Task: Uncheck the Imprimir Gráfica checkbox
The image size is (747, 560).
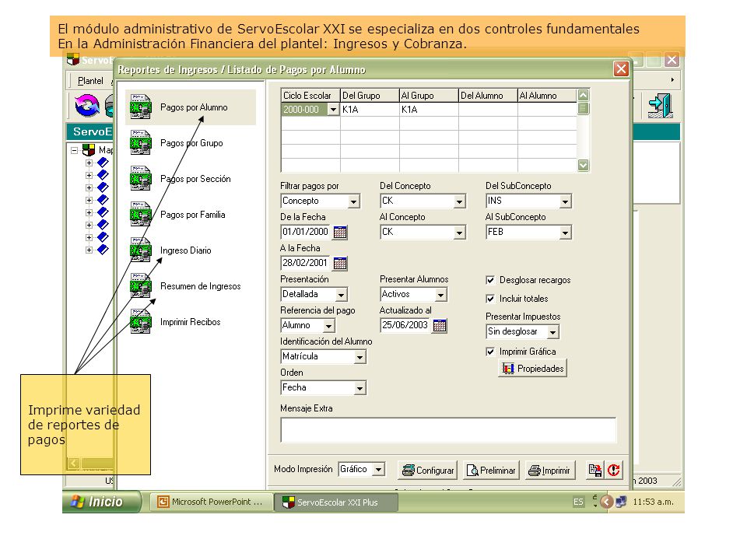Action: [490, 352]
